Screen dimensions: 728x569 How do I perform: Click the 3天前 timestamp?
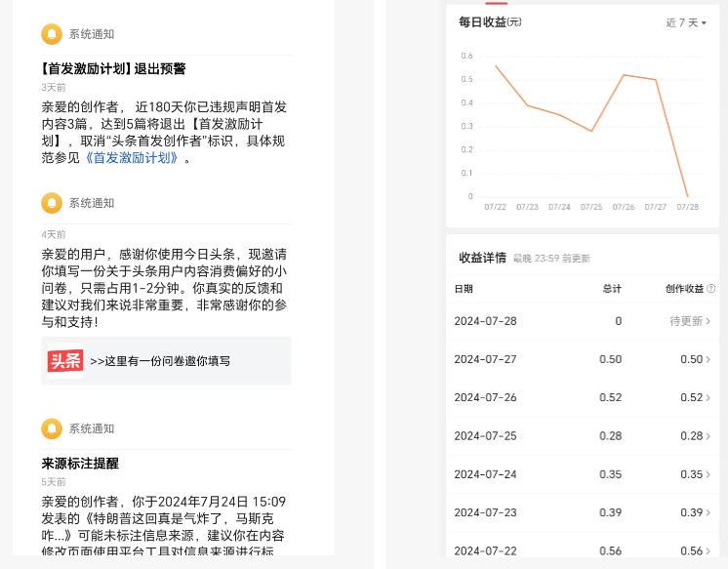(54, 87)
